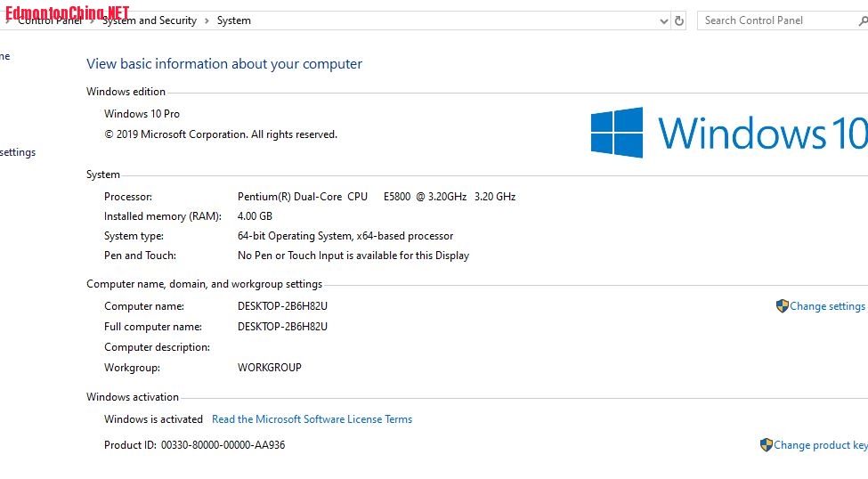The image size is (868, 479).
Task: Click the Windows 10 logo
Action: (729, 133)
